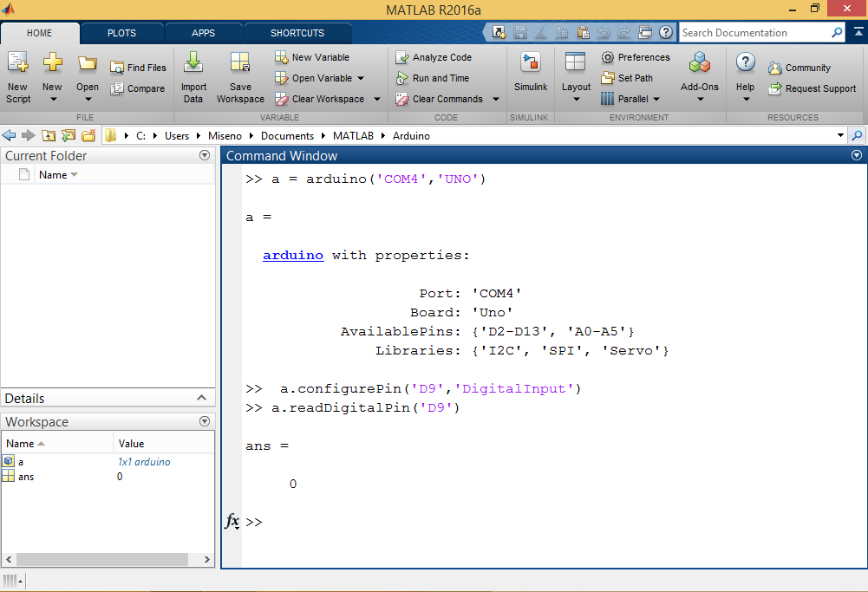This screenshot has height=592, width=868.
Task: Run Analyze Code
Action: [x=434, y=57]
